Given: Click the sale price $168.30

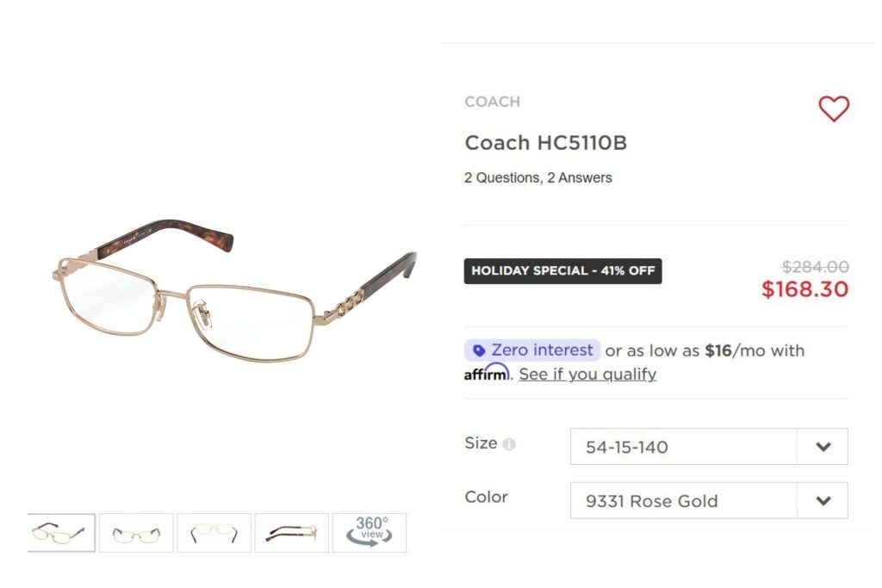Looking at the screenshot, I should coord(806,289).
